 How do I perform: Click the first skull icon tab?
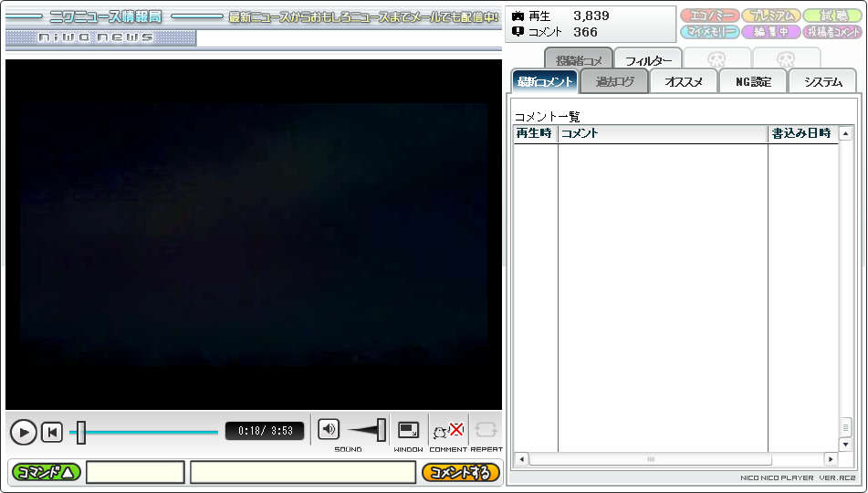(716, 58)
